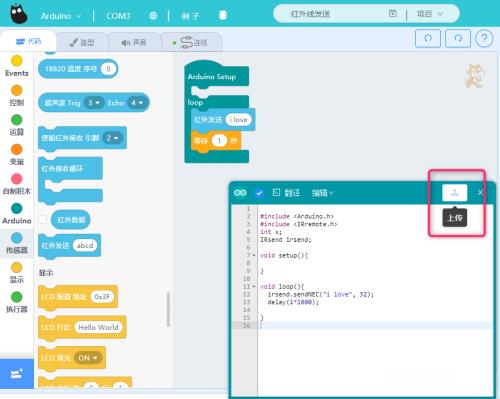Open the ultrasonic Trig pin dropdown

click(x=94, y=103)
